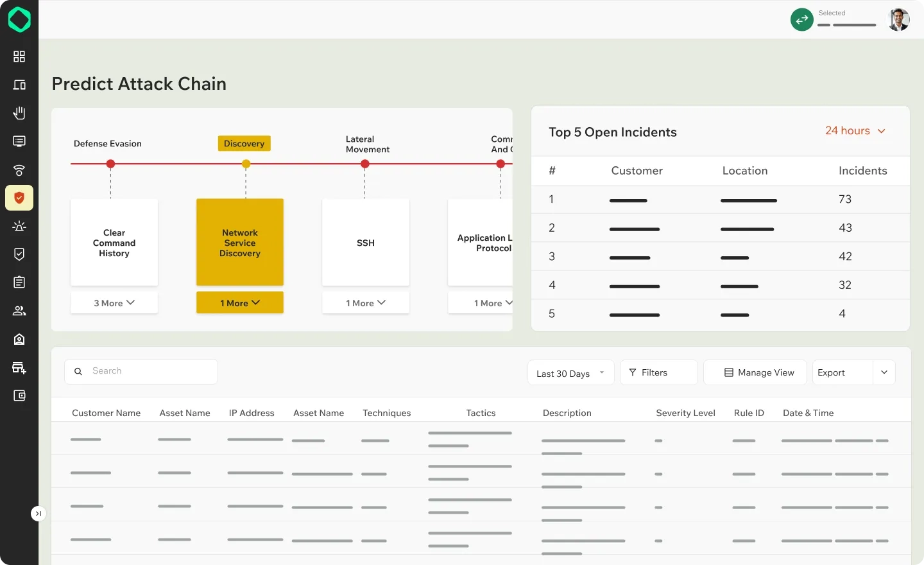Open the Export options dropdown arrow

pos(884,373)
